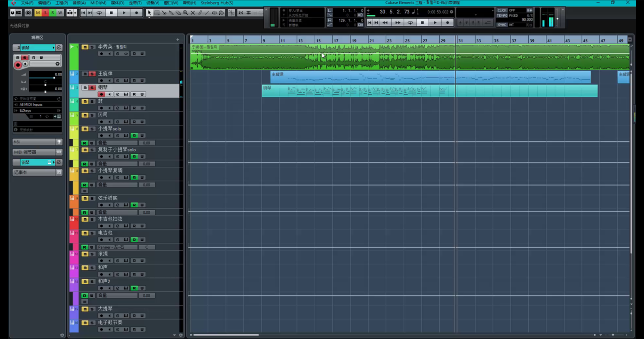Click the grid type icon in toolbar
This screenshot has height=339, width=644.
point(249,13)
